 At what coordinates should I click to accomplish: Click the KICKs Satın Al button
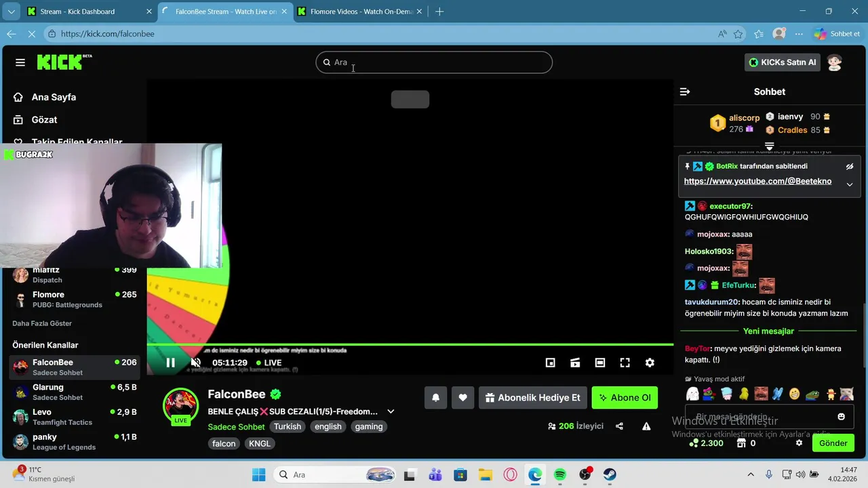point(783,62)
